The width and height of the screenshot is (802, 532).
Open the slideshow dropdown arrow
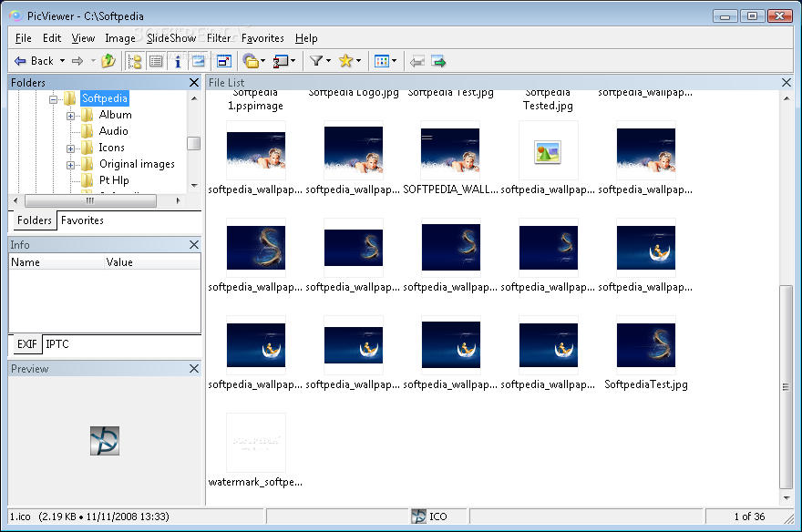pyautogui.click(x=293, y=61)
